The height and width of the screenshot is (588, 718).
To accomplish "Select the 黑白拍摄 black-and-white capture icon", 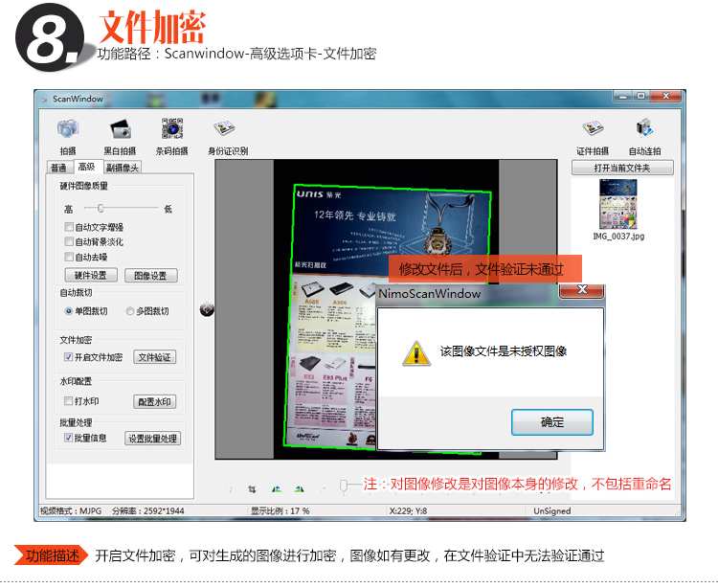I will pyautogui.click(x=120, y=129).
